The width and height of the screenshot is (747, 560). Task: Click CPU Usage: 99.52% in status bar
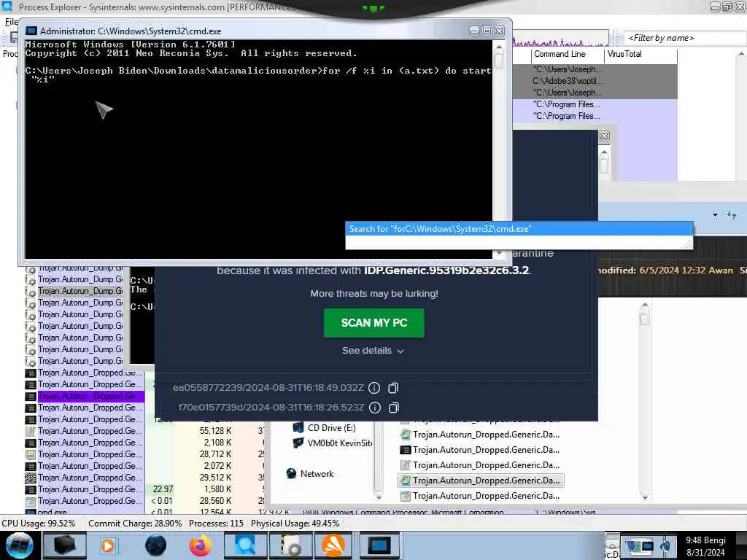(39, 524)
